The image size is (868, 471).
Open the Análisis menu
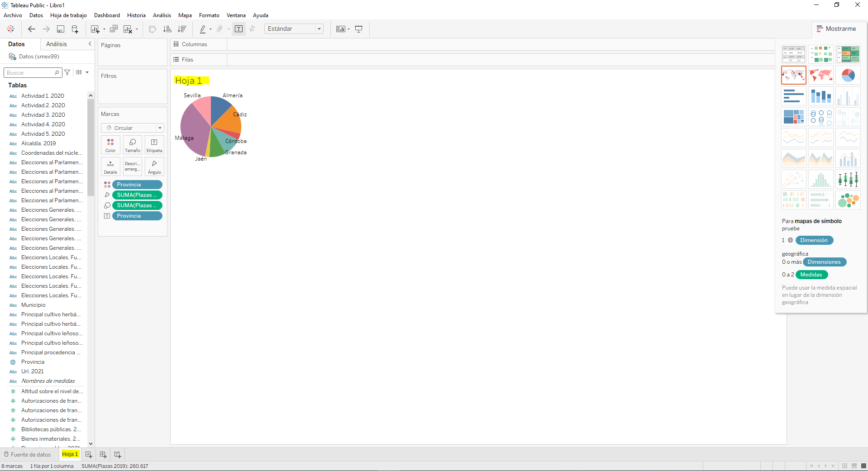pos(162,15)
